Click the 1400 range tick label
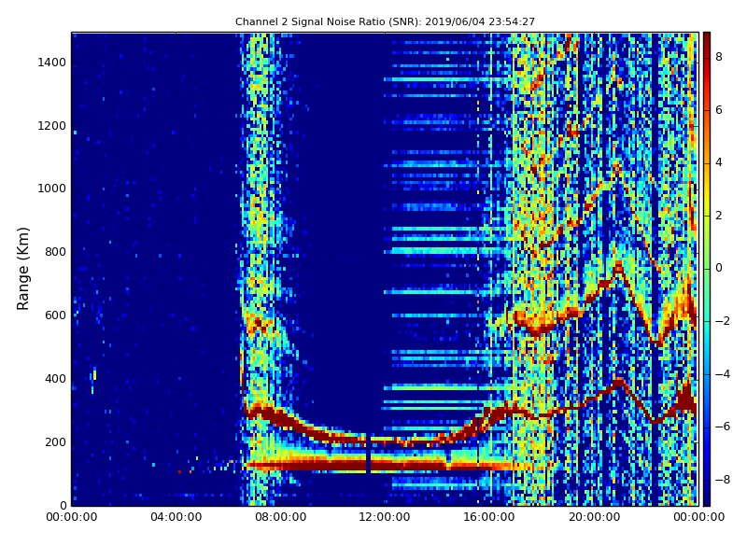The height and width of the screenshot is (560, 747). [52, 63]
